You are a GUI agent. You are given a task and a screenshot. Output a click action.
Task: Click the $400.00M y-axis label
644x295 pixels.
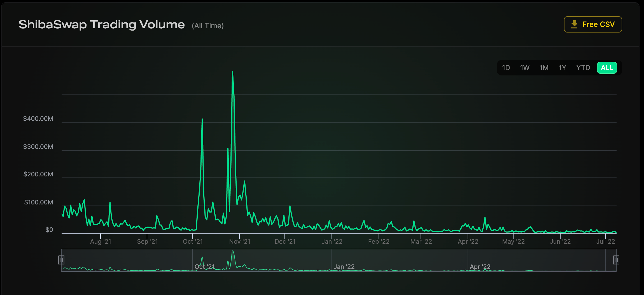tap(38, 119)
